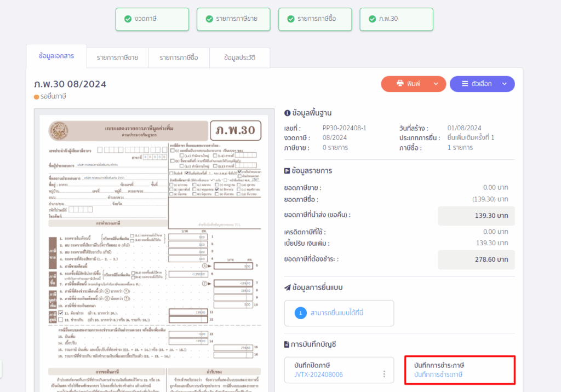Click the checkmark icon on ภ.พ.30 step
The image size is (561, 392).
coord(371,19)
